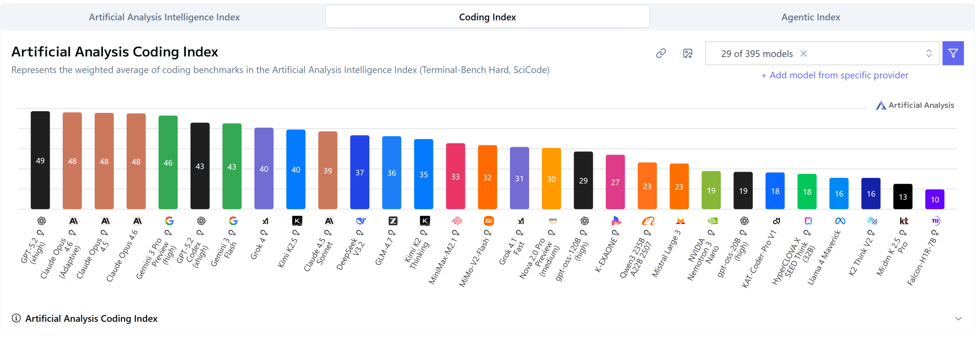This screenshot has width=980, height=340.
Task: Click the DeepSeek whale logo
Action: [361, 221]
